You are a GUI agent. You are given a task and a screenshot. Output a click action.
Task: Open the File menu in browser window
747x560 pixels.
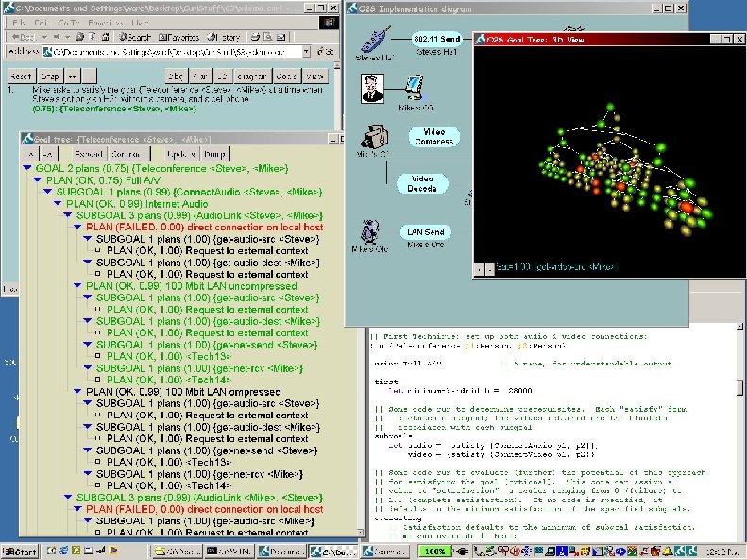(19, 23)
